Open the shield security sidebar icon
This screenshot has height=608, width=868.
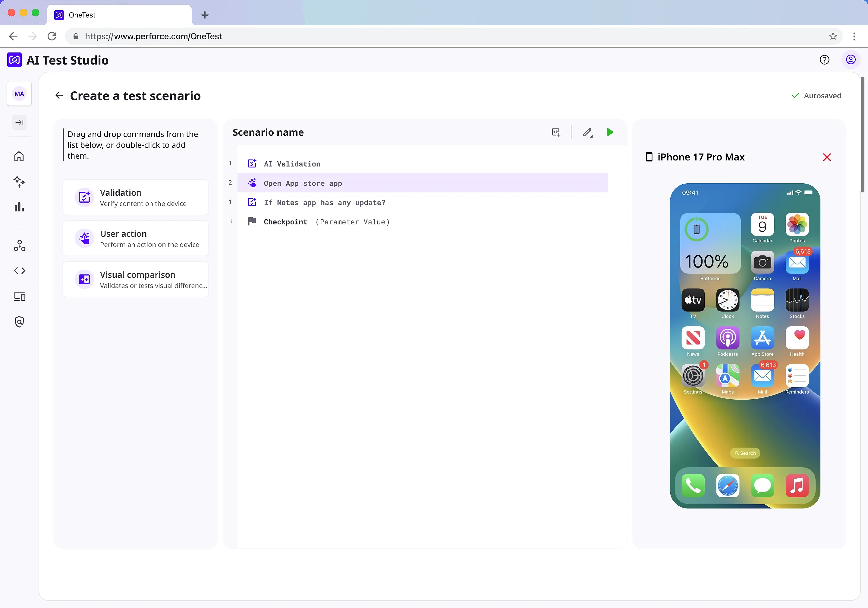pos(19,321)
